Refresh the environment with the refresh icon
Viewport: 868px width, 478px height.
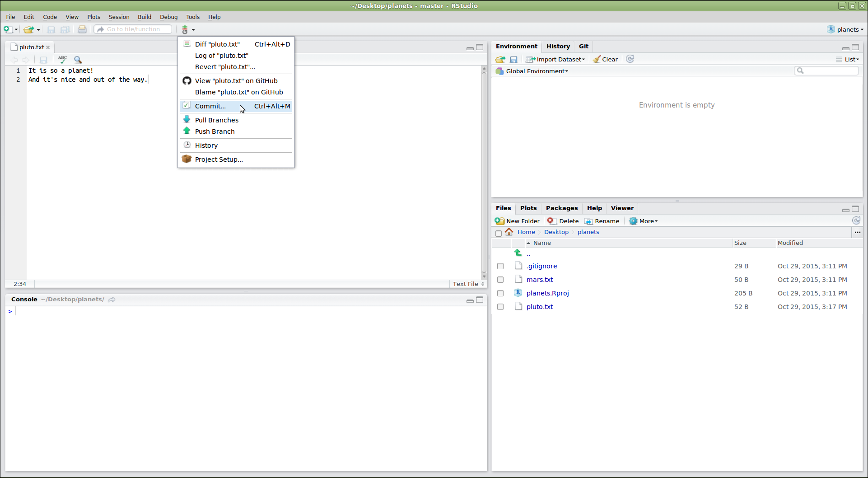[630, 59]
